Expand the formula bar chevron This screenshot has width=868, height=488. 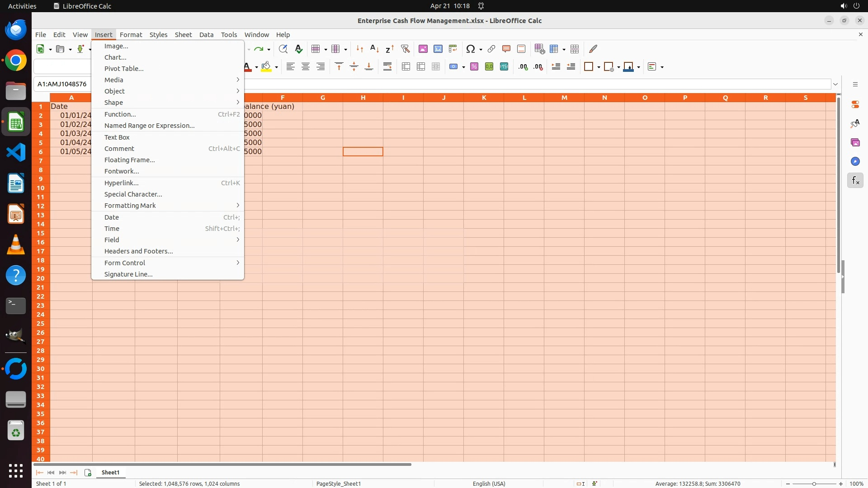pyautogui.click(x=835, y=84)
